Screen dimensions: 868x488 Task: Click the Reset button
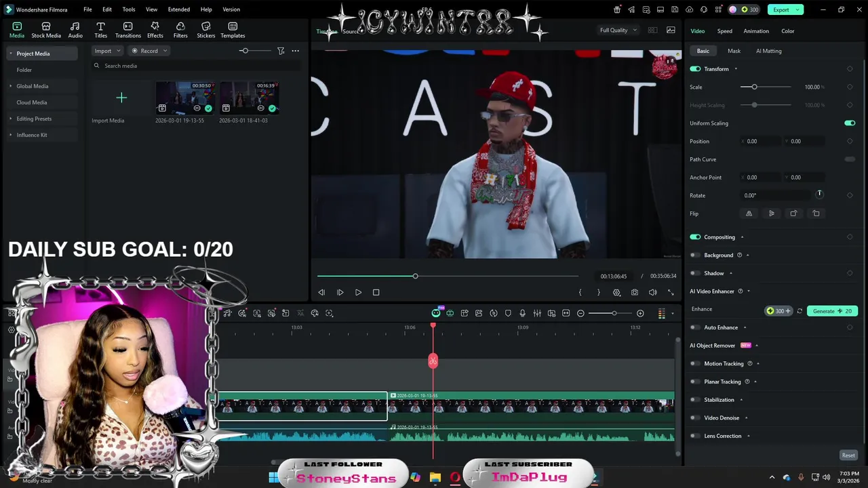point(848,455)
